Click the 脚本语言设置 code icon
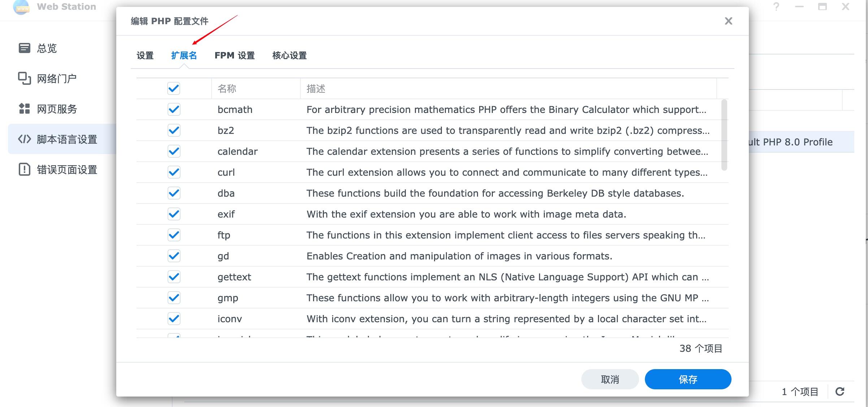The height and width of the screenshot is (407, 868). [24, 139]
